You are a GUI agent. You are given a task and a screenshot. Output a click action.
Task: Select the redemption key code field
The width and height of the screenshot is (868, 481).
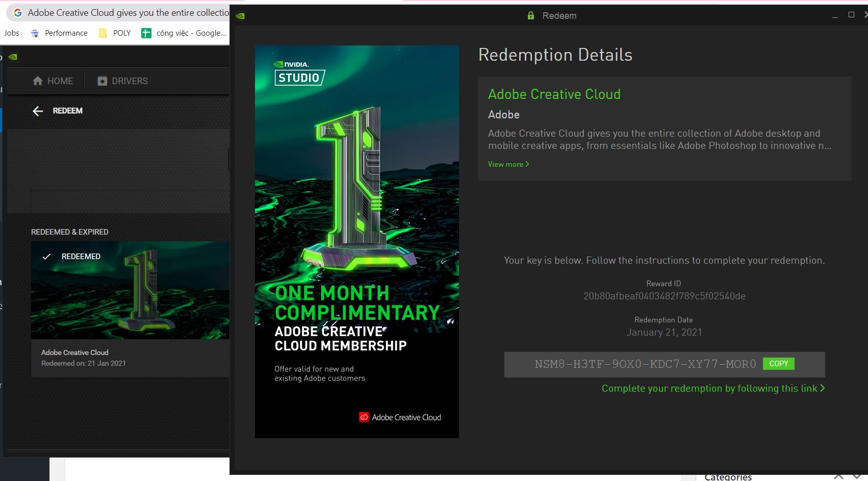[x=645, y=364]
